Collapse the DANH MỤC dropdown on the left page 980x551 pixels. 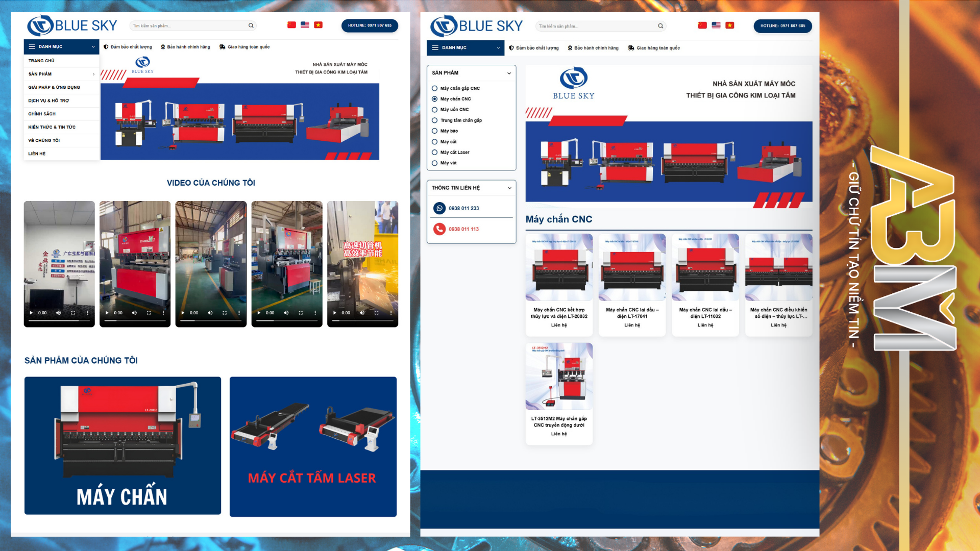[x=93, y=47]
